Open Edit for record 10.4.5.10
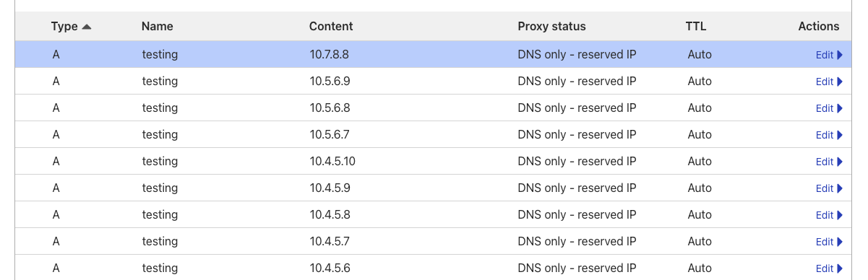Screen dimensions: 868x280 pyautogui.click(x=829, y=162)
